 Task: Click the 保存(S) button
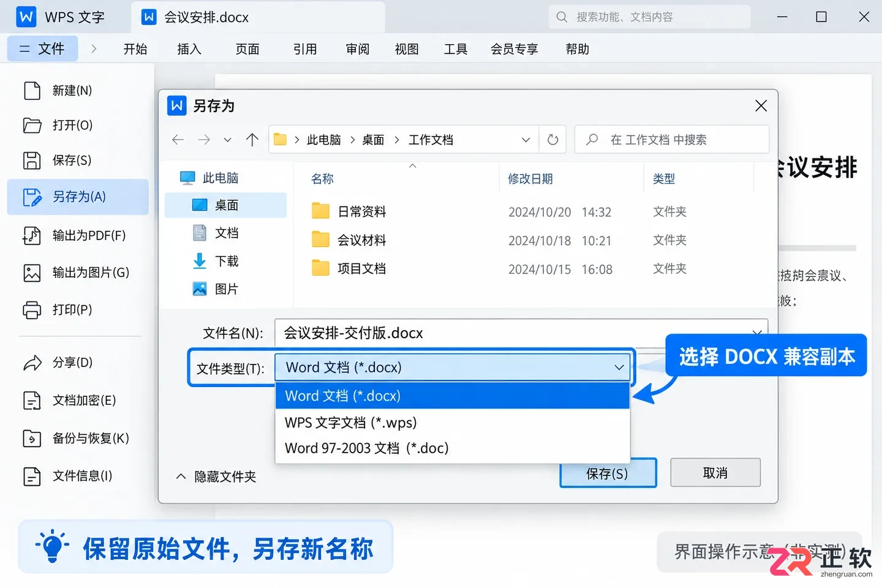point(608,473)
